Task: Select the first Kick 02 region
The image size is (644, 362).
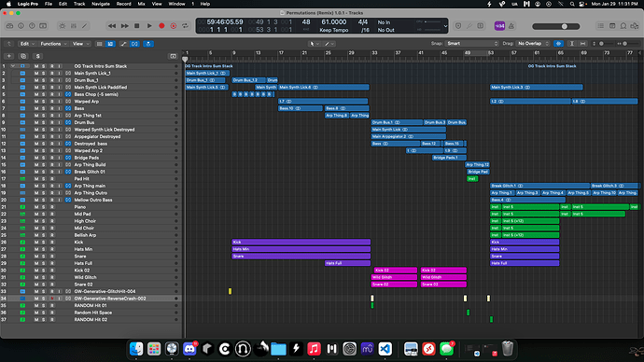Action: (x=396, y=271)
